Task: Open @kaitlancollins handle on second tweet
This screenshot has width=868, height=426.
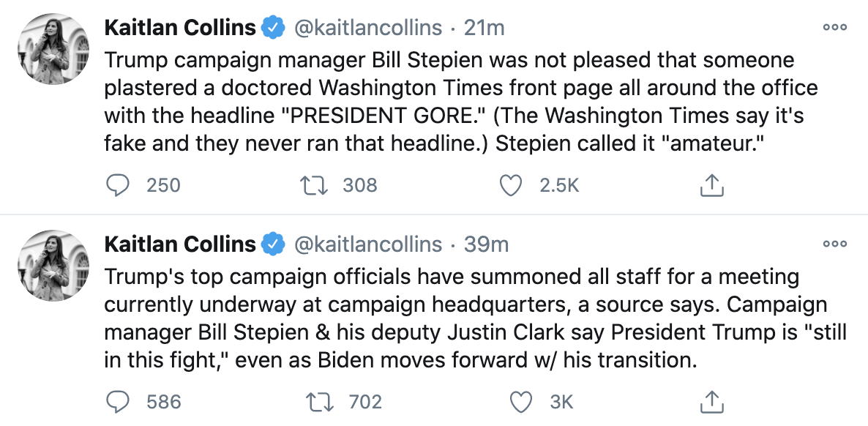Action: click(x=368, y=244)
